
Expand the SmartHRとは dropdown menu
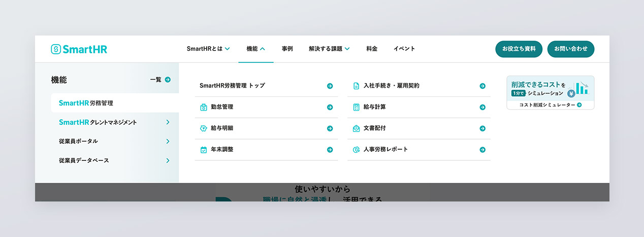pos(208,49)
